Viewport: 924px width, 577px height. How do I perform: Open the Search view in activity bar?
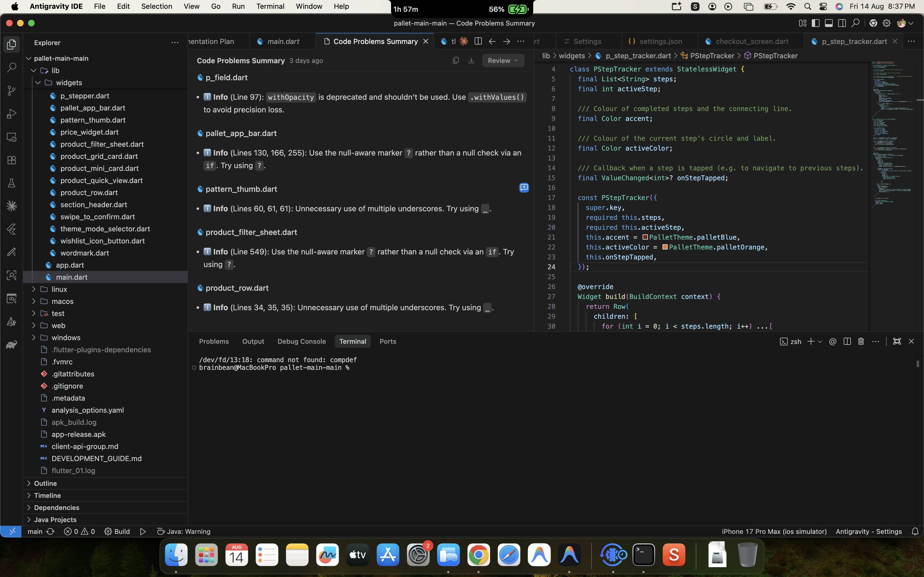click(12, 68)
